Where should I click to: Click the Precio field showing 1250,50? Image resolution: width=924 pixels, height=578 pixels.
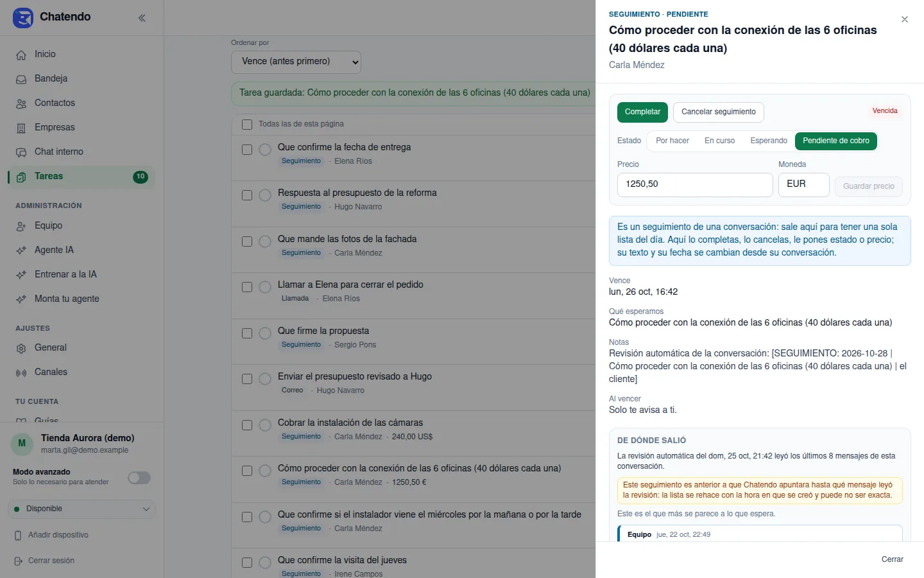[695, 185]
